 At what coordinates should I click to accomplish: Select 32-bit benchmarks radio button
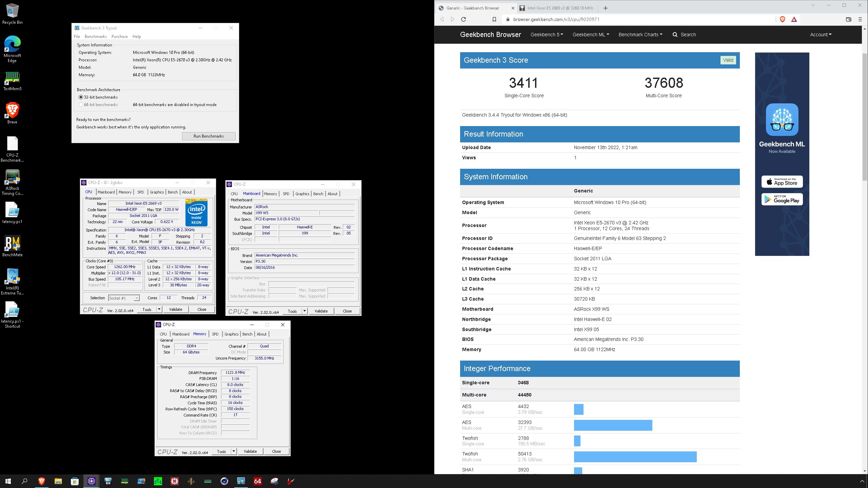point(81,97)
